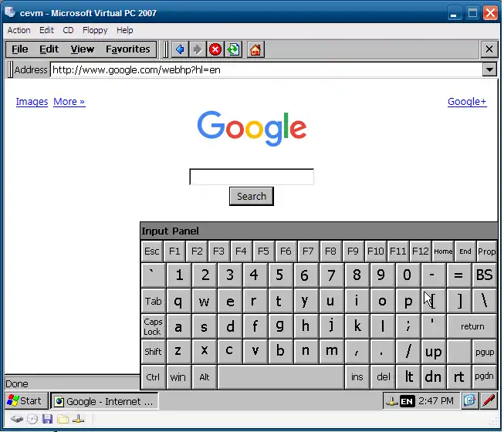
Task: Follow the Images link
Action: (32, 102)
